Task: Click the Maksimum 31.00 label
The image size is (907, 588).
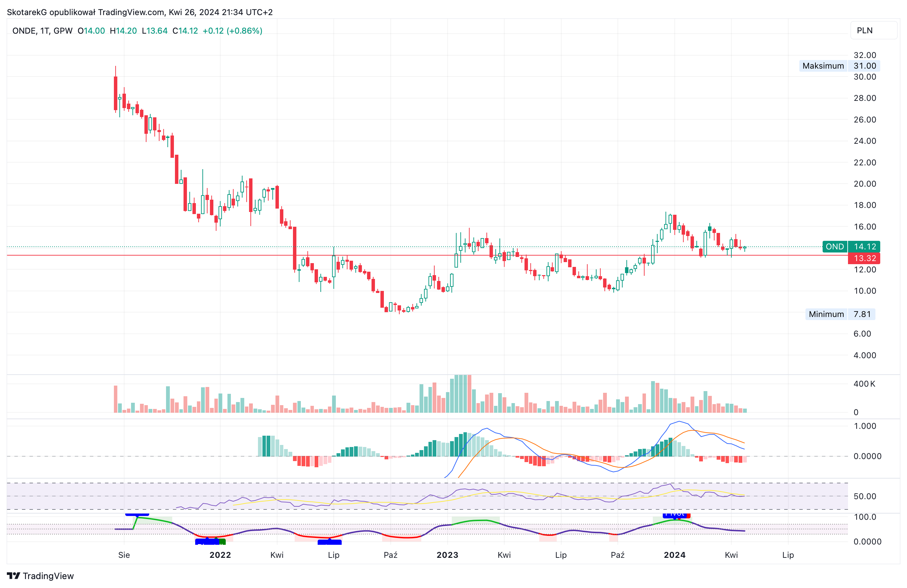Action: [x=839, y=66]
